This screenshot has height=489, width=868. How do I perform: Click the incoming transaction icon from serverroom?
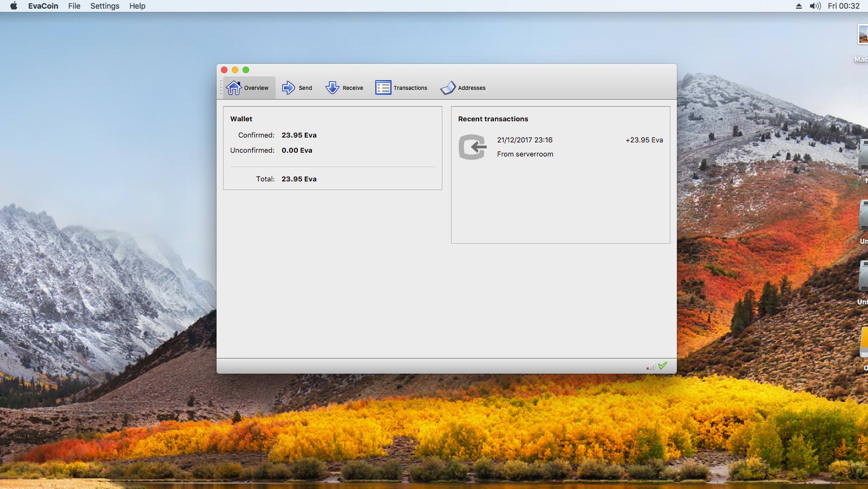click(x=473, y=147)
